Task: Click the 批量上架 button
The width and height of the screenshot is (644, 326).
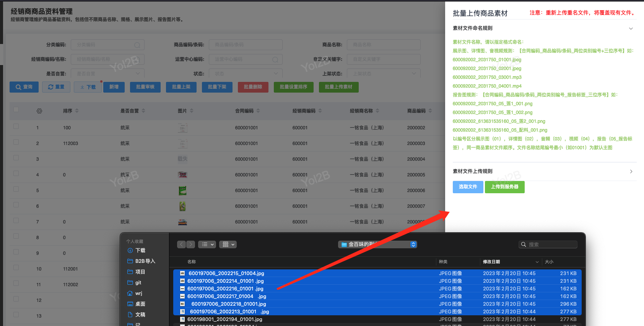Action: pos(181,87)
